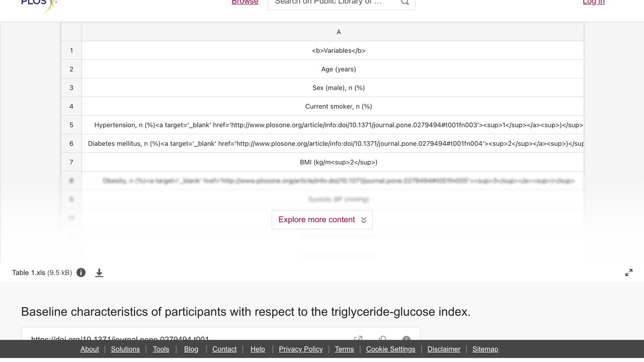
Task: Expand with Explore more content
Action: 323,220
